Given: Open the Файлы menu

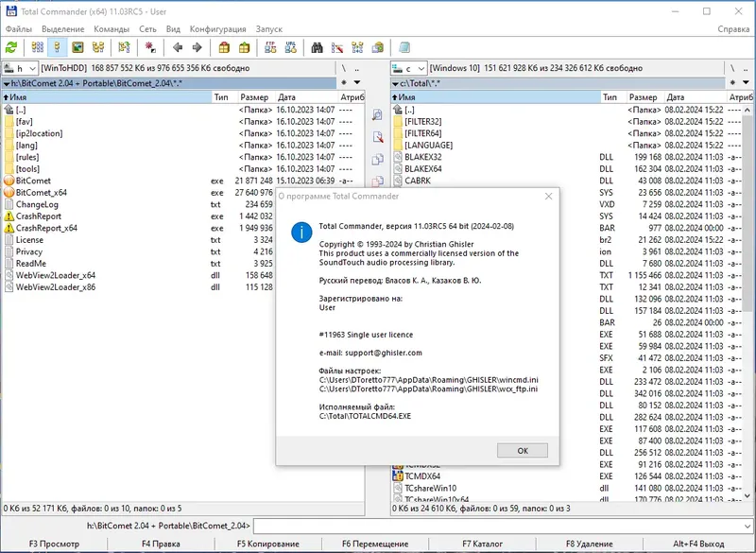Looking at the screenshot, I should pos(18,29).
